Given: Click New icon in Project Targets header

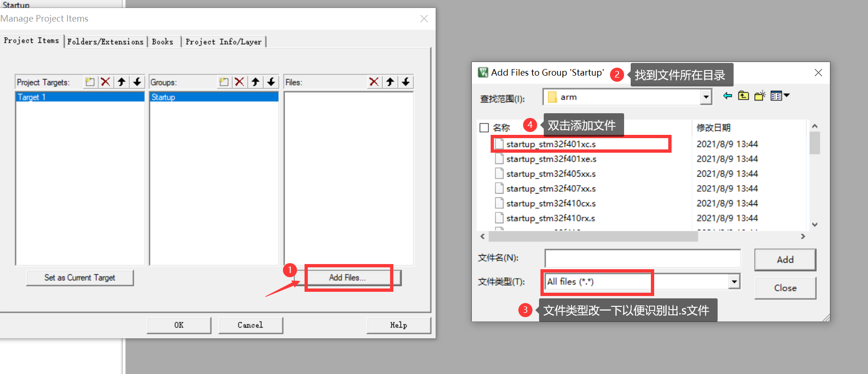Looking at the screenshot, I should pyautogui.click(x=90, y=82).
